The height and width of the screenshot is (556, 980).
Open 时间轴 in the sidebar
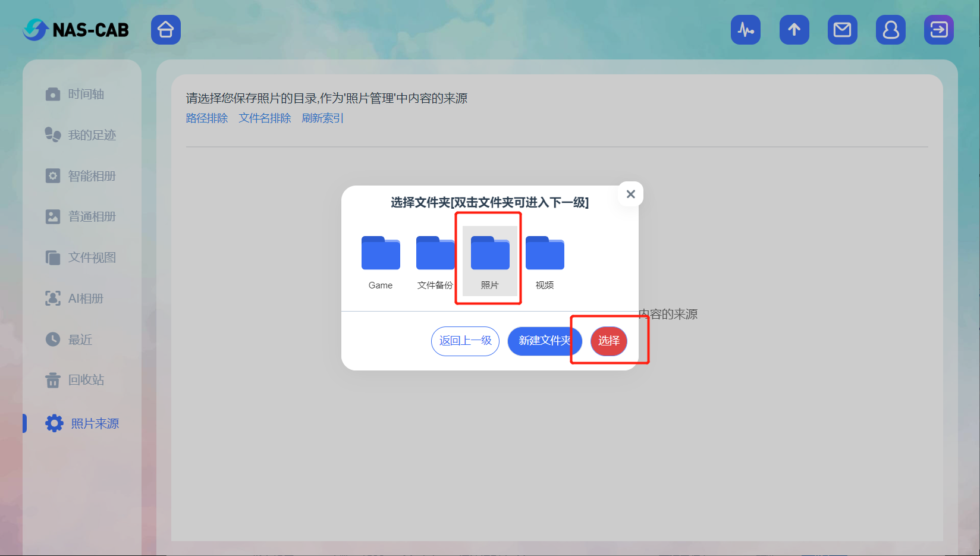(x=86, y=94)
